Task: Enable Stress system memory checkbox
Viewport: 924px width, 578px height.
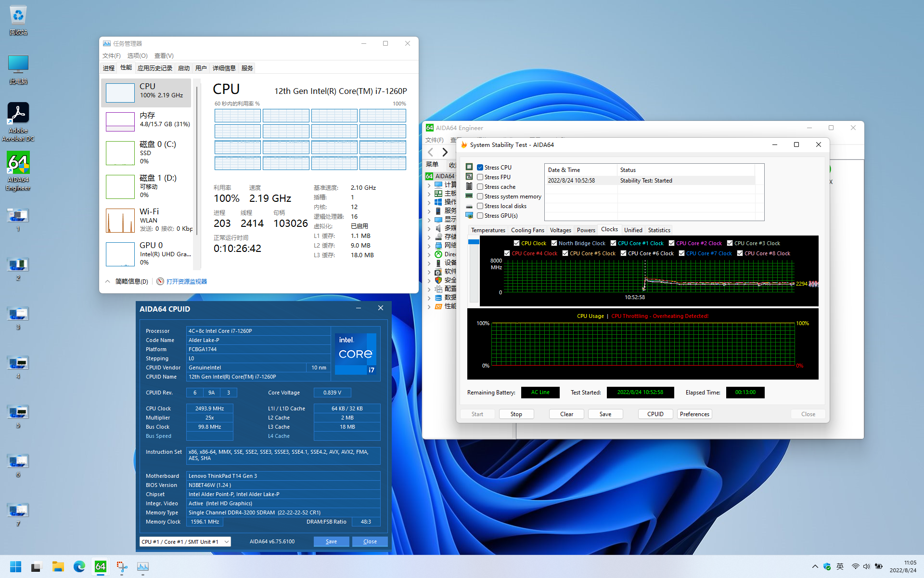Action: [480, 197]
